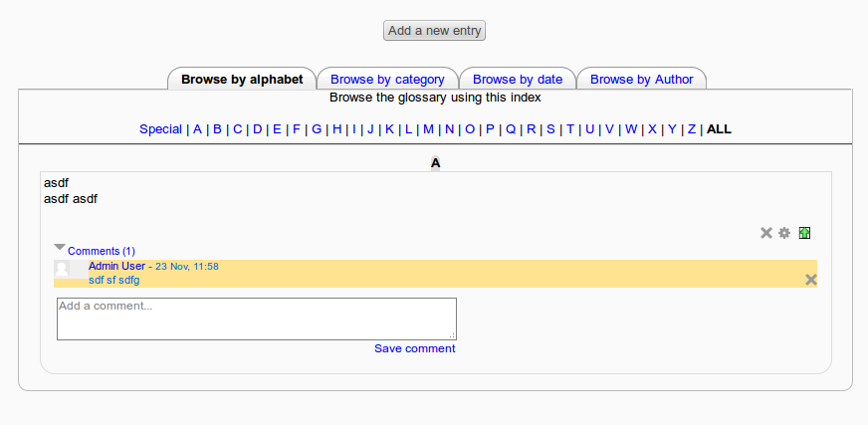Edit asdf entry via gear icon
The image size is (868, 425).
[x=784, y=233]
